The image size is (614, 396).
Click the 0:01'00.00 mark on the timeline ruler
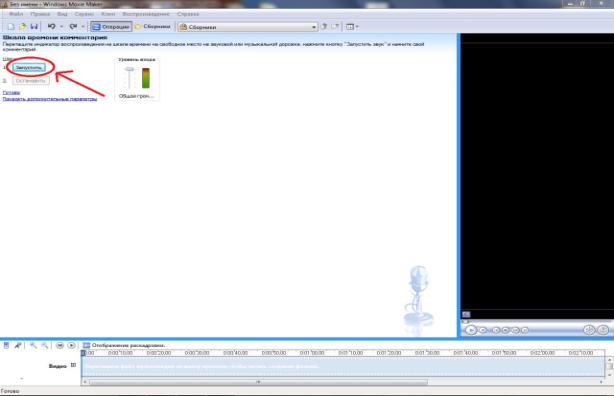312,353
